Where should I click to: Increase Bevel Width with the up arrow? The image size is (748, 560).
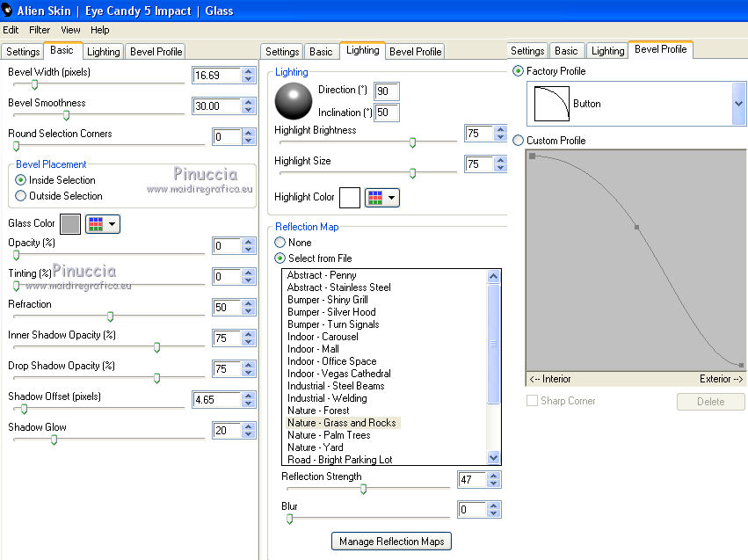point(249,71)
